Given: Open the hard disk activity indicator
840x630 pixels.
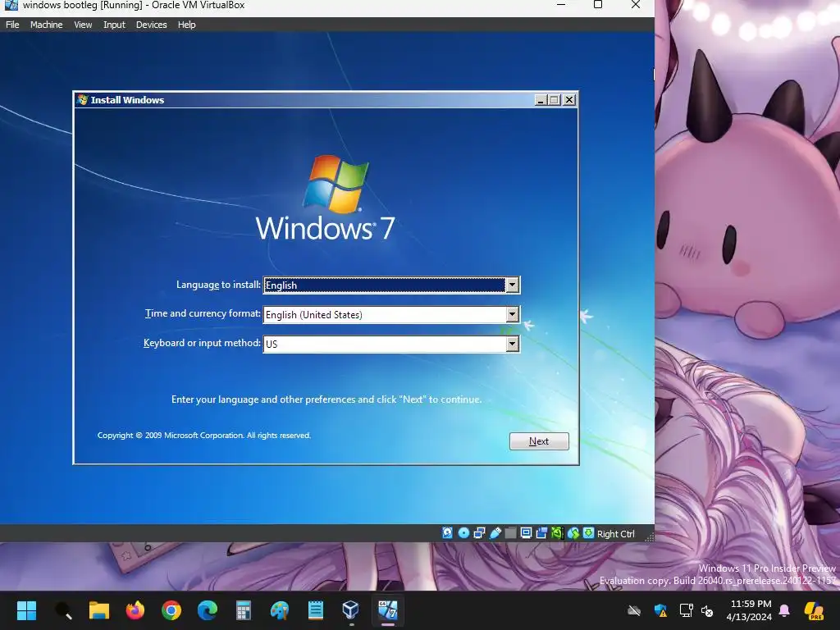Looking at the screenshot, I should 447,533.
